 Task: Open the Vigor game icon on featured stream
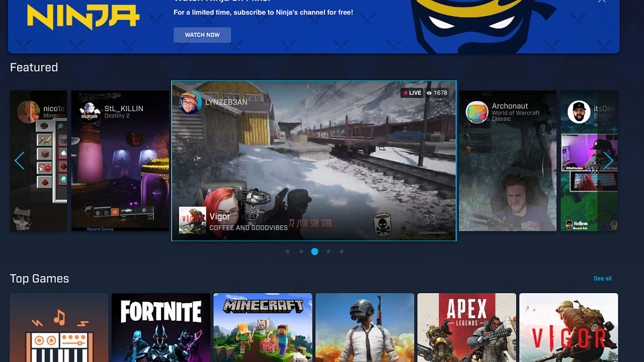(x=192, y=220)
